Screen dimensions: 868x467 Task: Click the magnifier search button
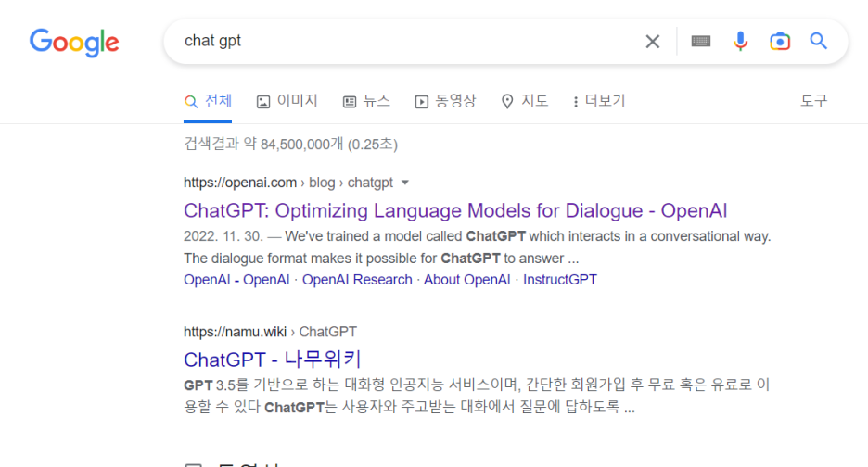818,41
